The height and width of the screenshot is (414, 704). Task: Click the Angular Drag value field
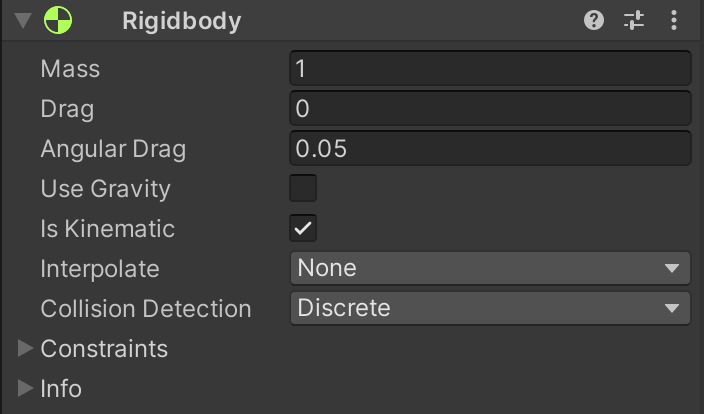(490, 148)
